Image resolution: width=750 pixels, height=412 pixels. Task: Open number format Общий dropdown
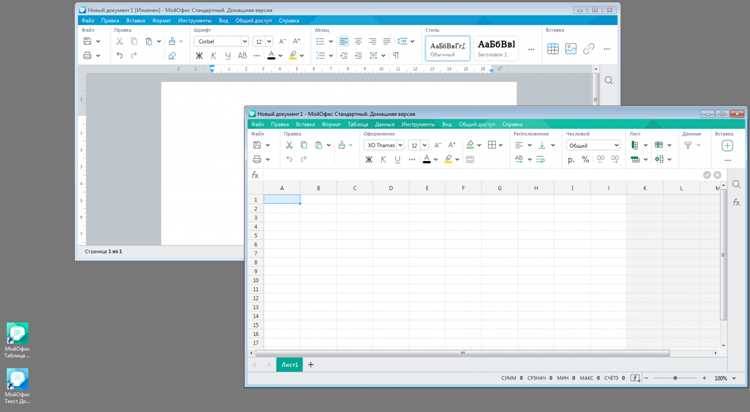coord(594,145)
